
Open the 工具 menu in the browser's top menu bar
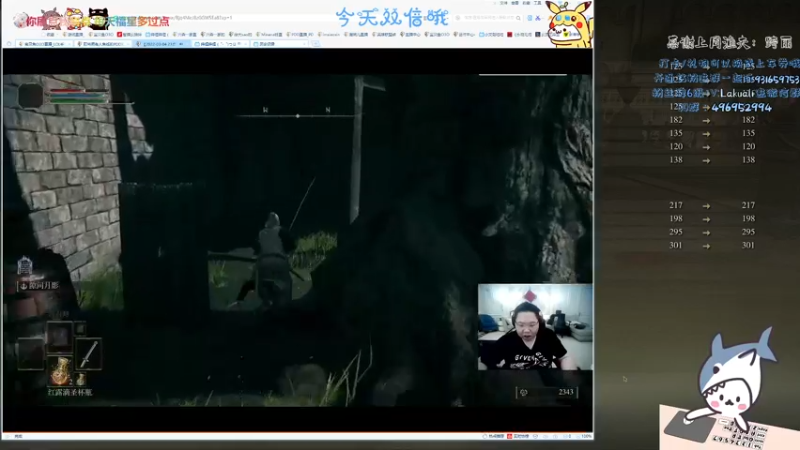click(x=537, y=3)
